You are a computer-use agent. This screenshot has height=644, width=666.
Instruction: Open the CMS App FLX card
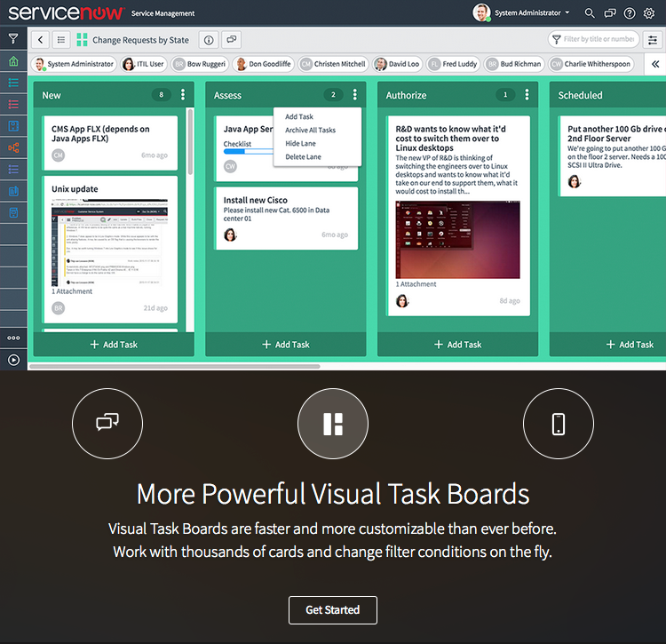pyautogui.click(x=110, y=143)
